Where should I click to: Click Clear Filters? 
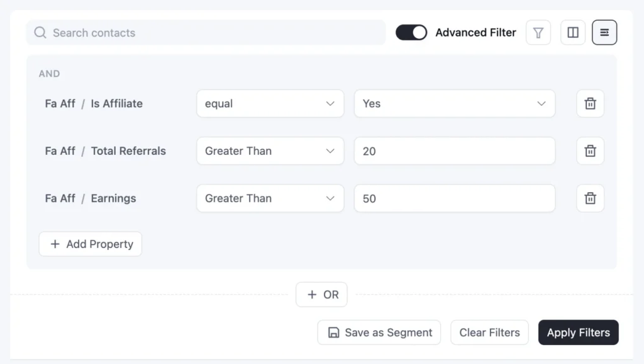(489, 333)
